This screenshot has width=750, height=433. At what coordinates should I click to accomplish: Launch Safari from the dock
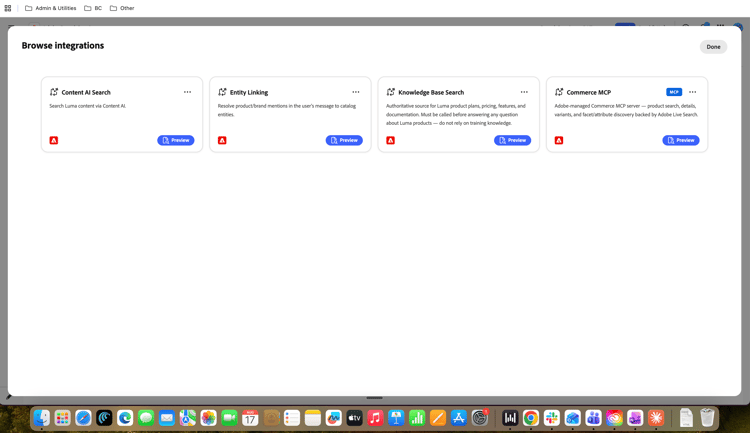[x=83, y=418]
